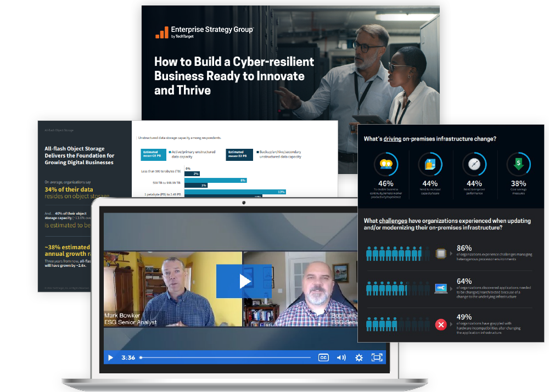Expand the arrow next to 49% statistic
Screen dimensions: 549x392
(451, 325)
